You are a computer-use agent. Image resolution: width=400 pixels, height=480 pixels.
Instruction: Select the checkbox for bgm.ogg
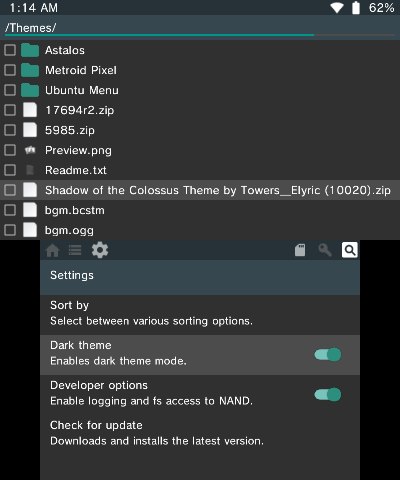click(x=10, y=230)
